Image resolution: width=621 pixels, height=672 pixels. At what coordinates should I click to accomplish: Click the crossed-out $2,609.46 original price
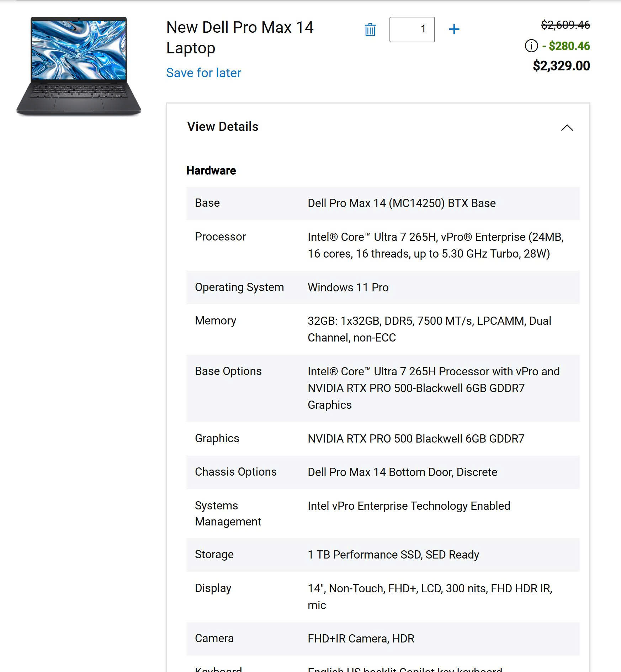coord(565,25)
